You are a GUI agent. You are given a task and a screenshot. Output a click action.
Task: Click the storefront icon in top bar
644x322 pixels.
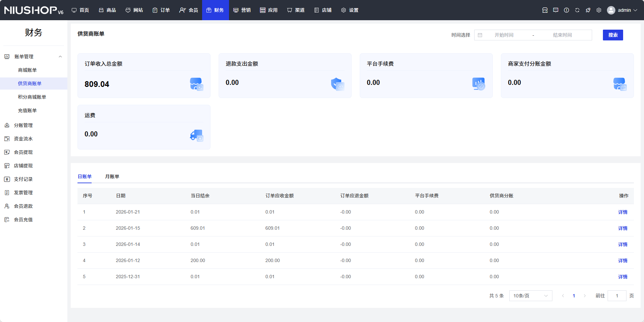click(x=545, y=10)
